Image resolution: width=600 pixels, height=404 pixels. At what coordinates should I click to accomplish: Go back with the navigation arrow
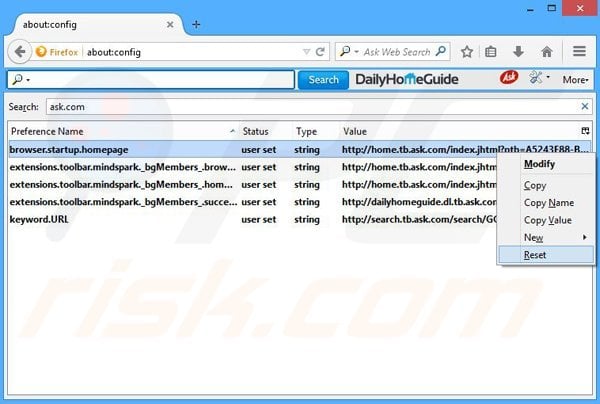point(20,52)
